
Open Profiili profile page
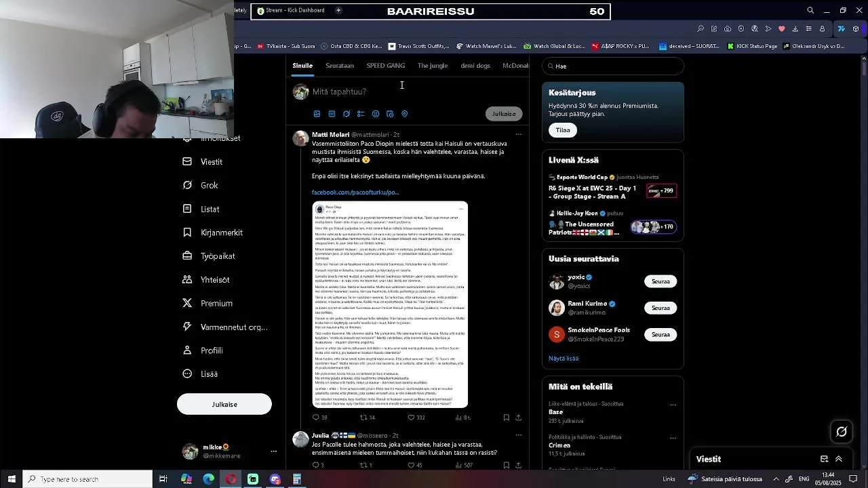point(202,350)
